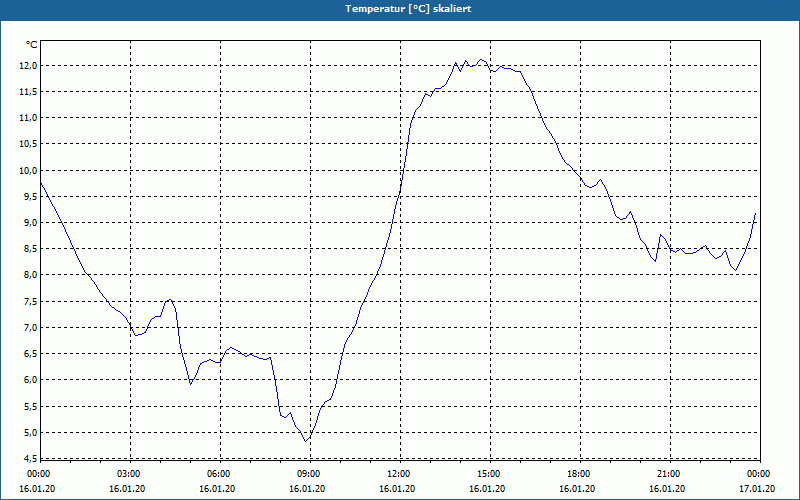Click the 16.01.20 date under 15:00

[x=487, y=489]
